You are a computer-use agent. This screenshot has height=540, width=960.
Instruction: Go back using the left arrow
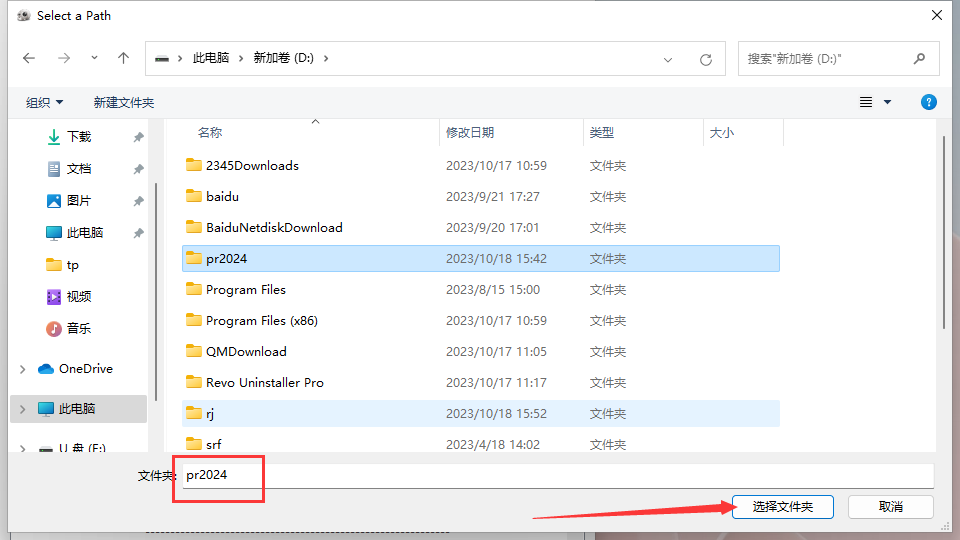pos(29,58)
